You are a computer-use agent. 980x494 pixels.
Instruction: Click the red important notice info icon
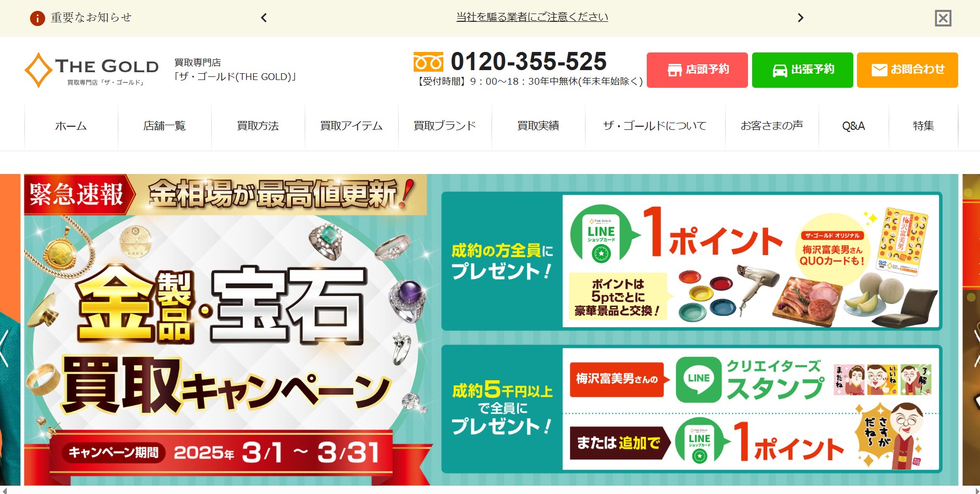point(37,18)
